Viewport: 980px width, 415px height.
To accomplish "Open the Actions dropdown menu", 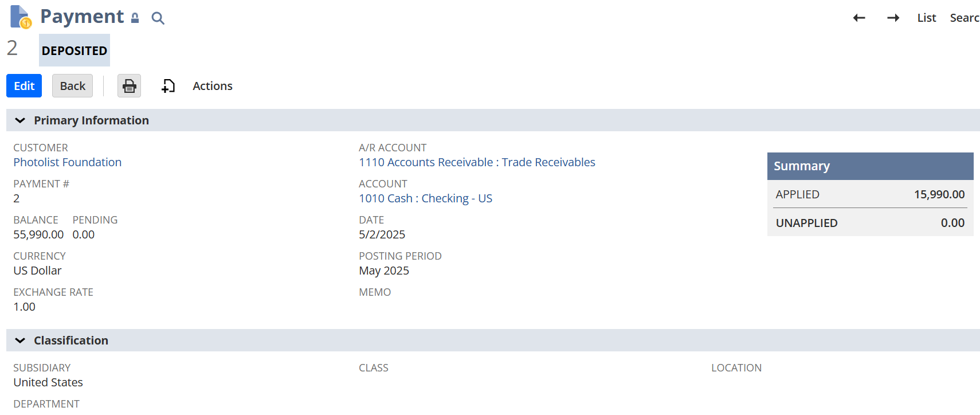I will pos(212,86).
